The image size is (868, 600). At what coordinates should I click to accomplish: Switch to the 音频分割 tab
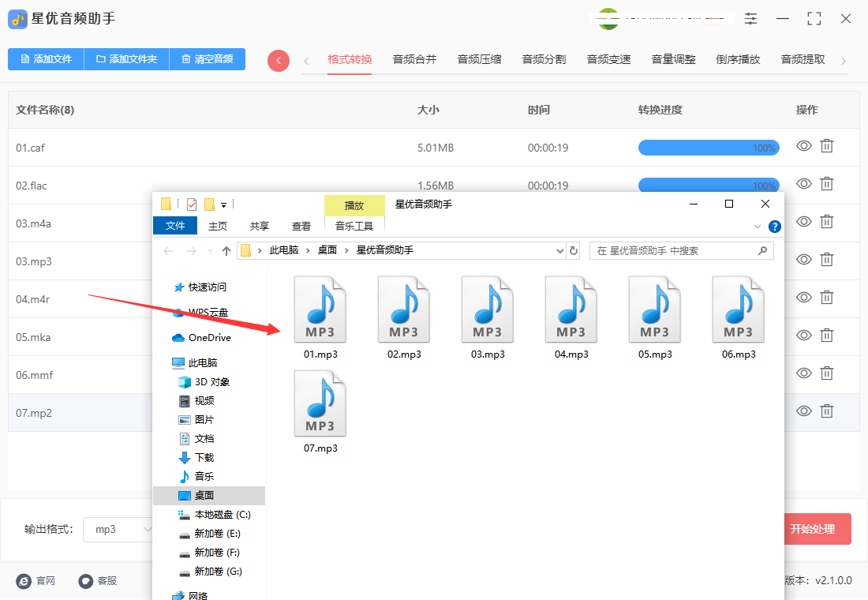(544, 59)
